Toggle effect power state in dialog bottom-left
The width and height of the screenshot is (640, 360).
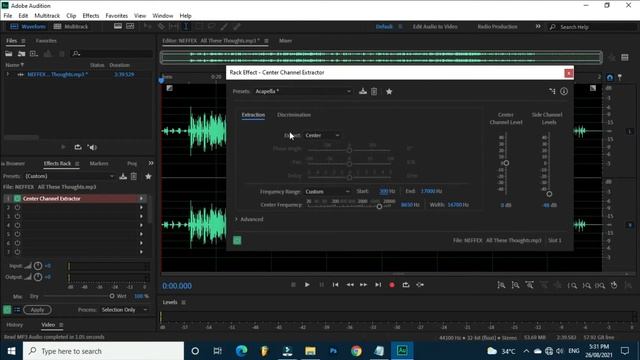[x=237, y=240]
